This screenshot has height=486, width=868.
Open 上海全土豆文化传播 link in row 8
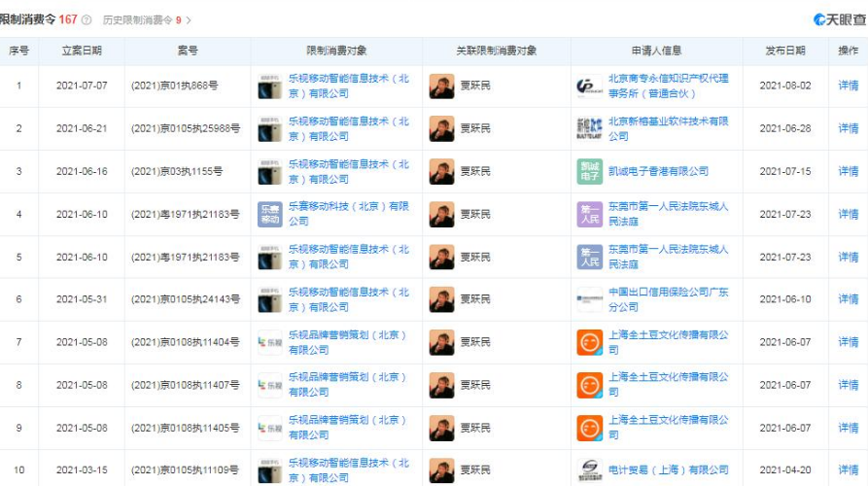click(668, 385)
